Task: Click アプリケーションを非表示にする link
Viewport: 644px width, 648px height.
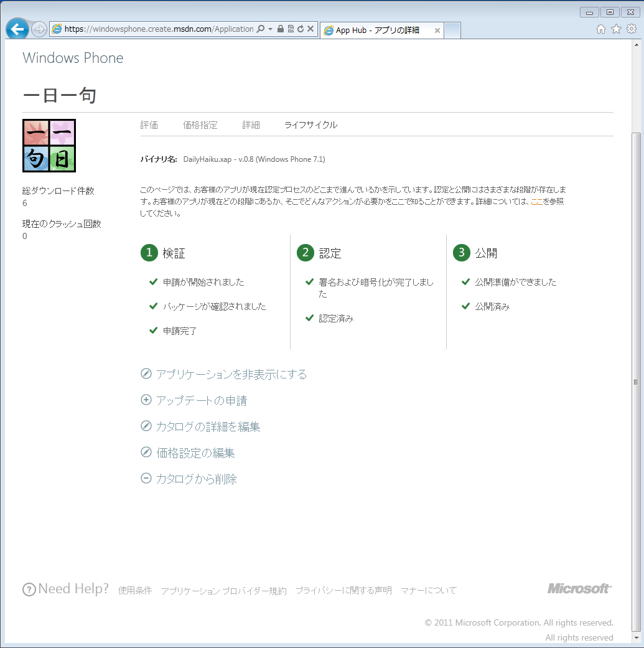Action: click(231, 374)
